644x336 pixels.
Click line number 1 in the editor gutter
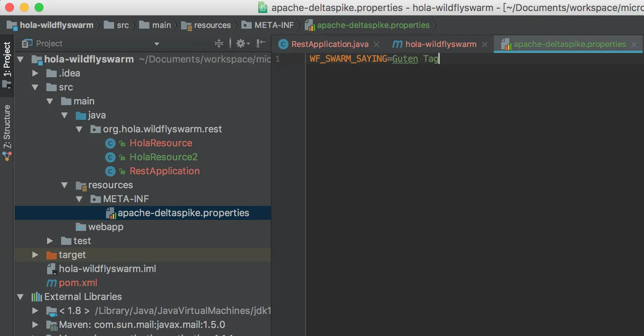tap(277, 59)
